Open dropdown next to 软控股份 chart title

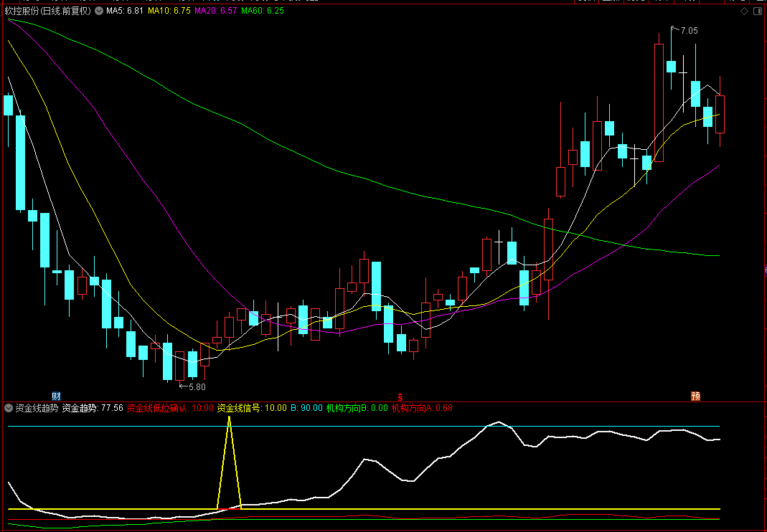coord(99,11)
